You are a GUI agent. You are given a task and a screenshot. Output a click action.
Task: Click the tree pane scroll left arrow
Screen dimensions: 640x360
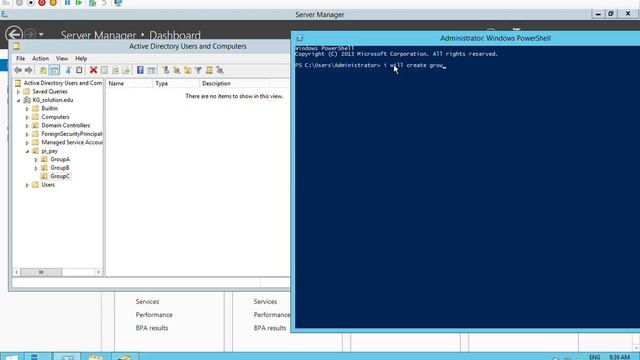[x=17, y=272]
